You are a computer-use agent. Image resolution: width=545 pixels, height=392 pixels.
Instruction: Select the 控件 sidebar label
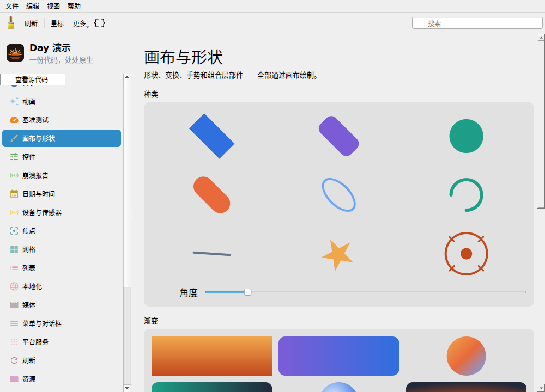pyautogui.click(x=29, y=157)
